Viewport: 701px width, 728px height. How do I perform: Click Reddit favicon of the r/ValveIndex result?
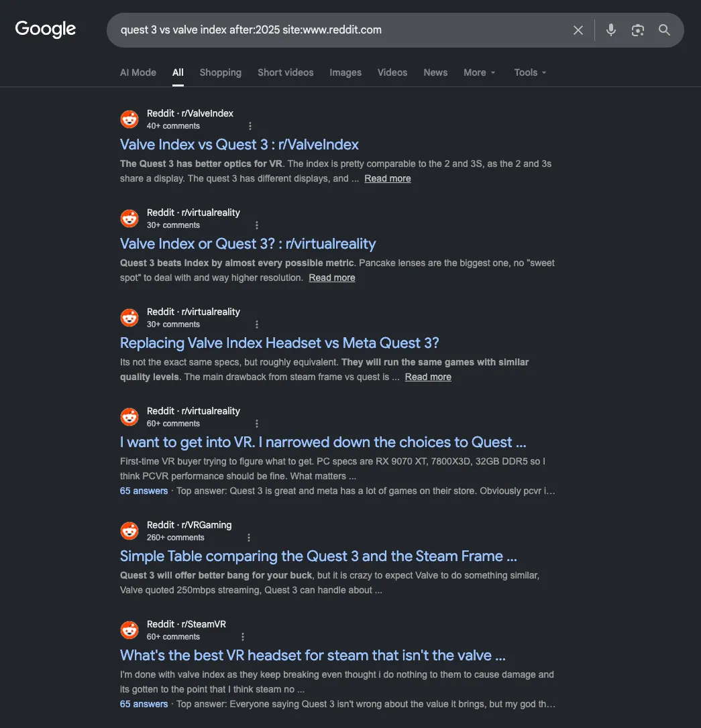(x=129, y=119)
